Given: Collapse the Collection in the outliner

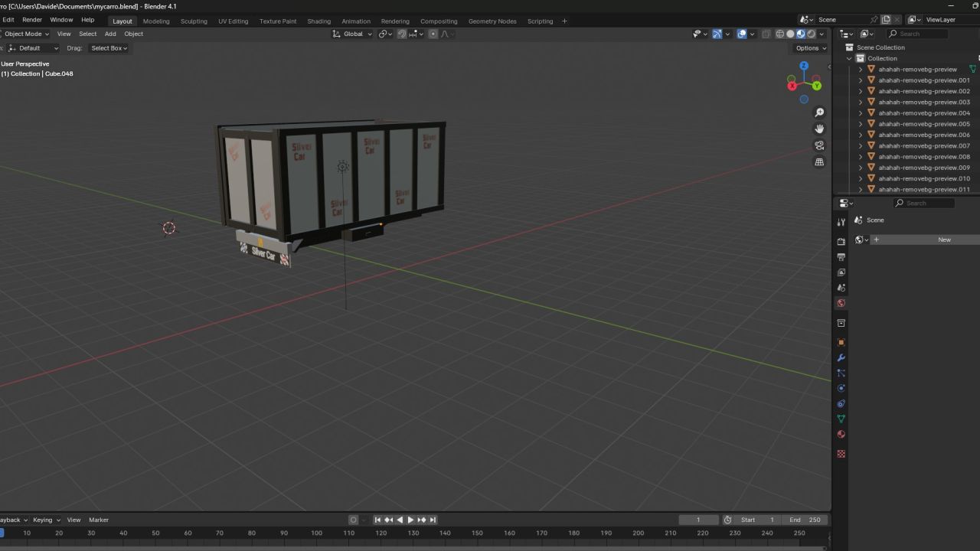Looking at the screenshot, I should [x=849, y=58].
